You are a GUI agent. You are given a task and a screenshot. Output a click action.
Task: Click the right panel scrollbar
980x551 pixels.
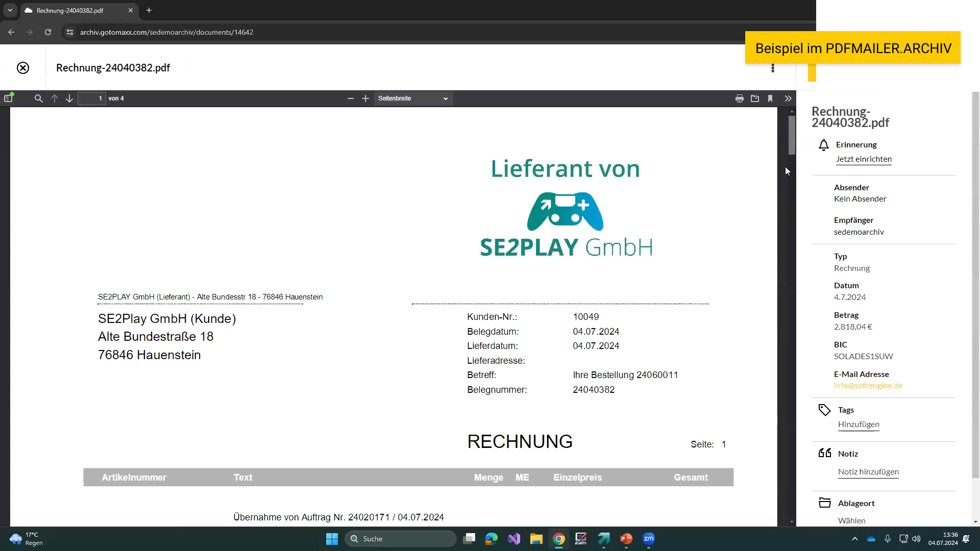[975, 285]
